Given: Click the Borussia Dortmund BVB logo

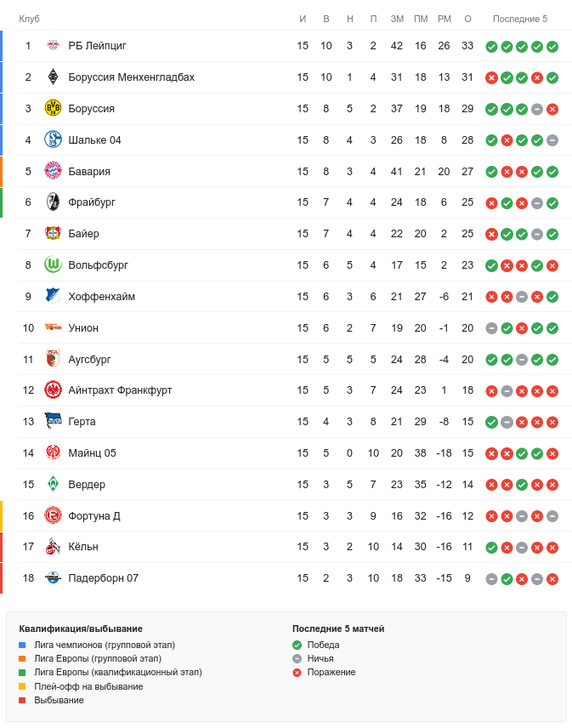Looking at the screenshot, I should tap(54, 109).
